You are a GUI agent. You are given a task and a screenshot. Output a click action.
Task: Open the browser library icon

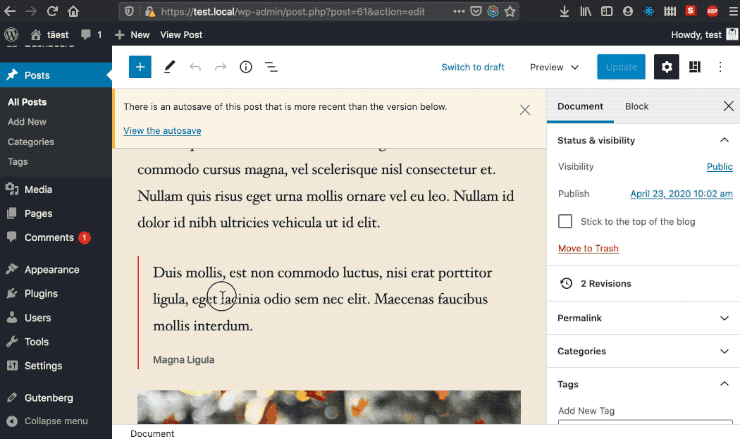click(585, 11)
